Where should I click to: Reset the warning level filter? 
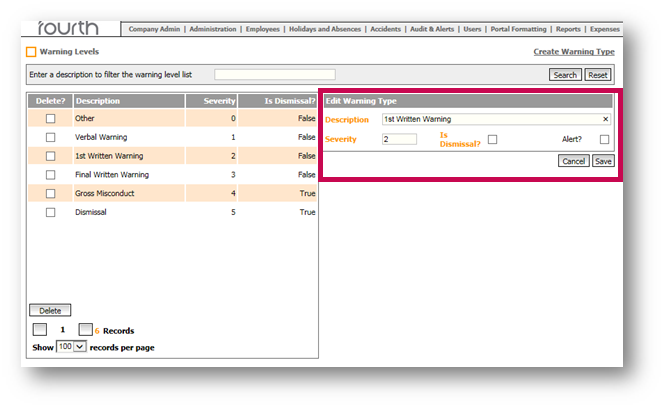click(x=597, y=75)
